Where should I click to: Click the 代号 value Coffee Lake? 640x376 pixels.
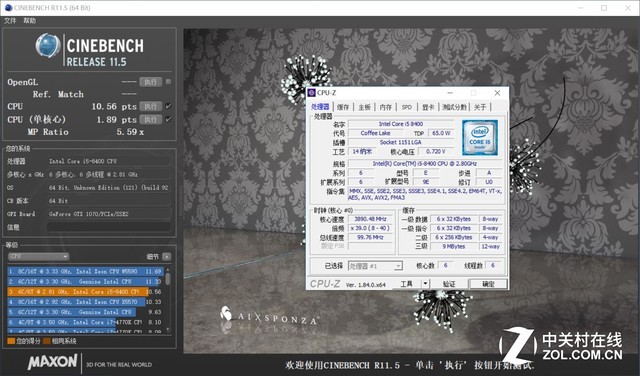point(376,133)
